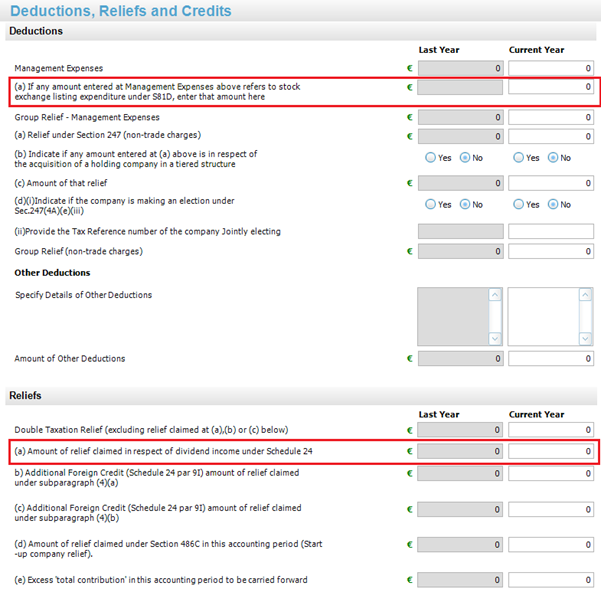Click Group Relief (non-trade charges) Last Year field
Viewport: 601px width, 596px height.
coord(460,251)
